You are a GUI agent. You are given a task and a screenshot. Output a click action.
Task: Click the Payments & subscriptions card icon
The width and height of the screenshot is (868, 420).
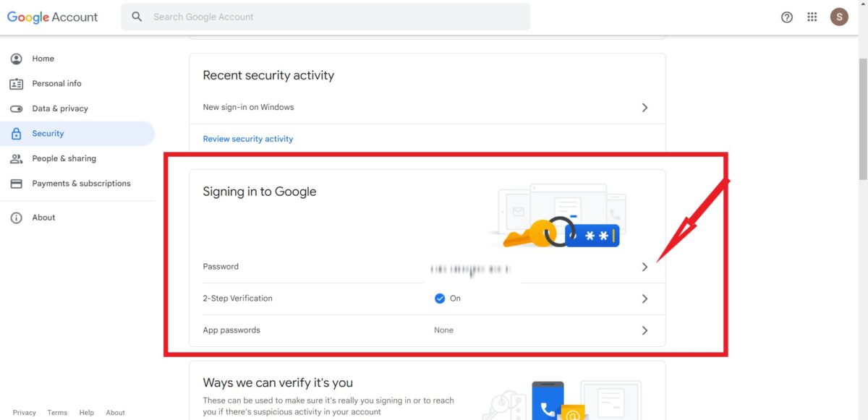tap(17, 184)
